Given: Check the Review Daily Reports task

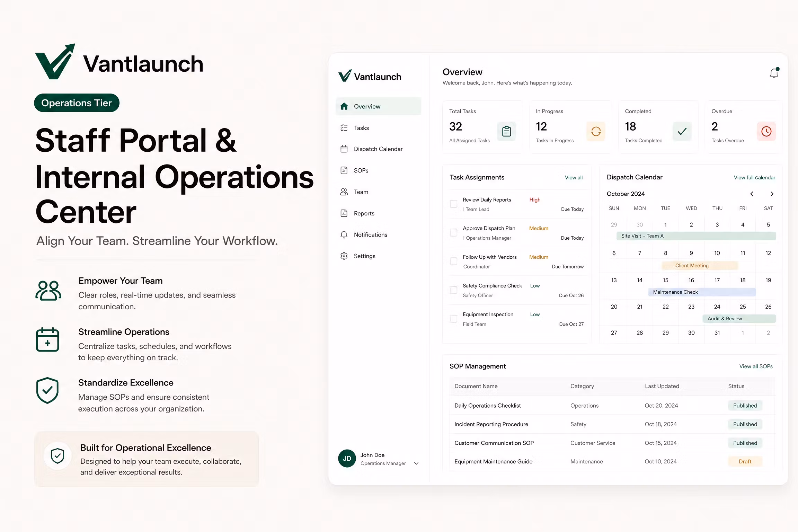Looking at the screenshot, I should coord(453,204).
